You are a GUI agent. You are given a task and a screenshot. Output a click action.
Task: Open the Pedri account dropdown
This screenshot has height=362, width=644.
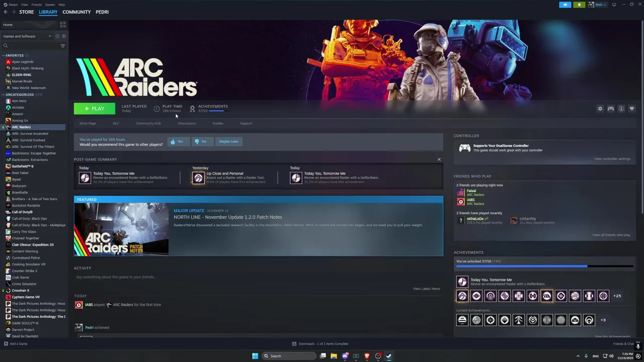coord(597,5)
